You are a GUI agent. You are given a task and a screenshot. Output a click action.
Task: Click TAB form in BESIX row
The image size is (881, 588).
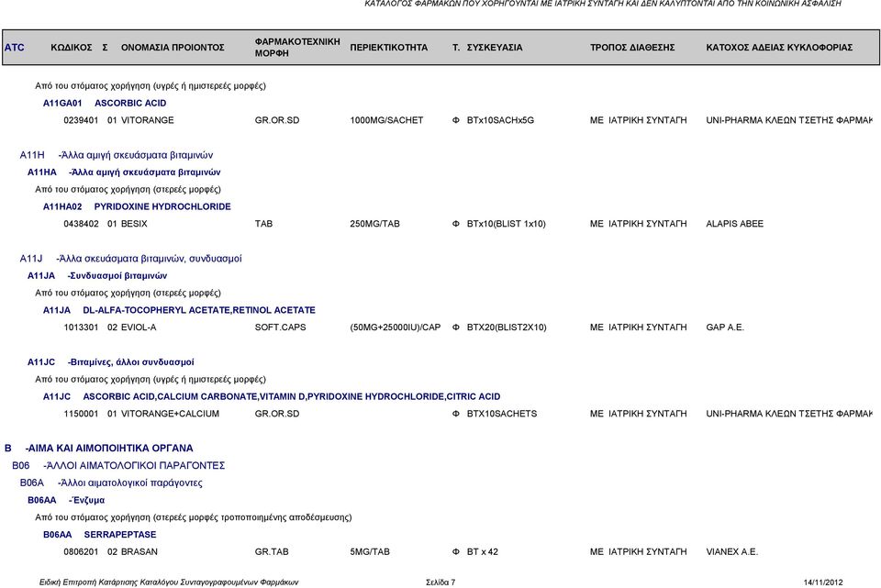click(x=263, y=224)
